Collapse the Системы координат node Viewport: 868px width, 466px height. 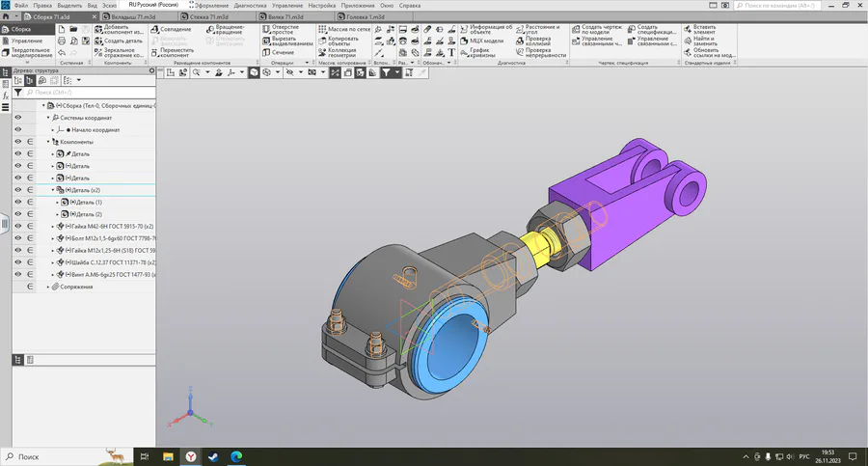pyautogui.click(x=48, y=118)
